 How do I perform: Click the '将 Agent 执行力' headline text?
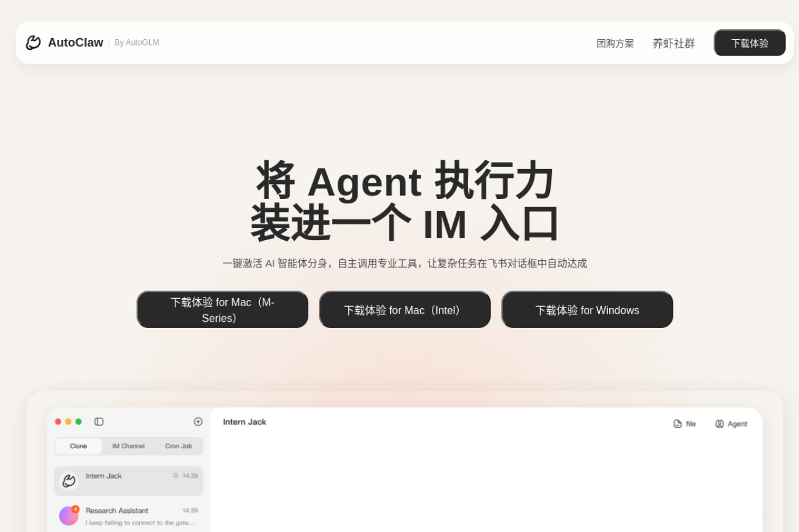[404, 181]
